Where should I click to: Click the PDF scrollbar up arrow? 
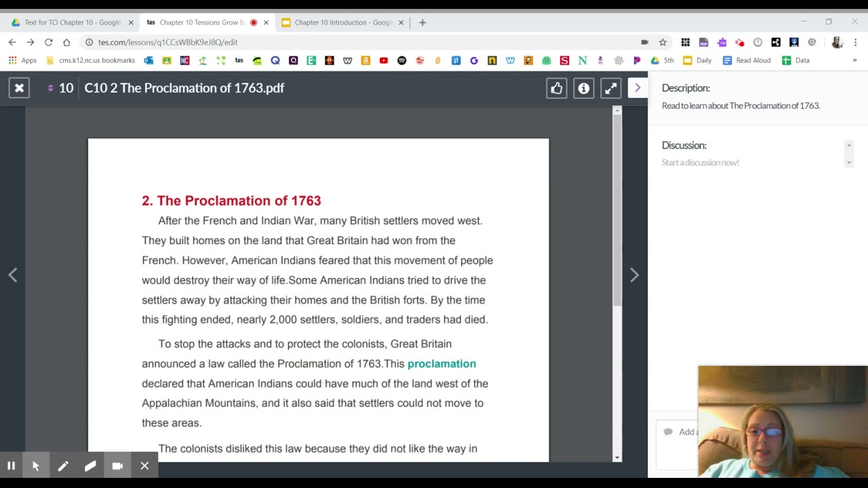point(617,110)
